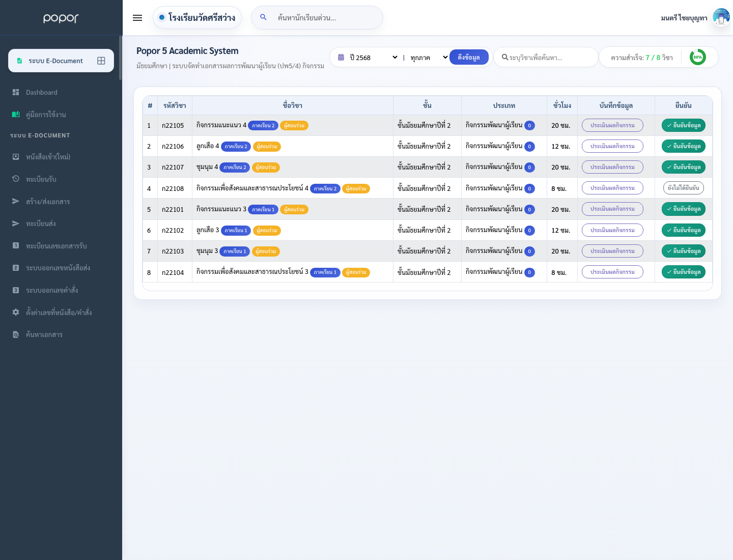Open the ตั้งค่าเลขที่หนังสือ/คำสั่ง gear icon
The height and width of the screenshot is (560, 733).
point(16,312)
